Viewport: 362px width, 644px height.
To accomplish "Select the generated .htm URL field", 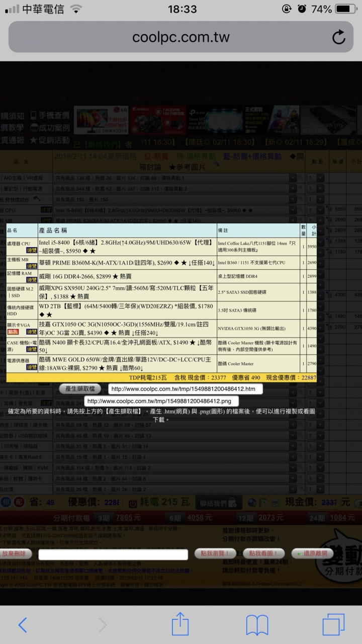I will pos(186,389).
